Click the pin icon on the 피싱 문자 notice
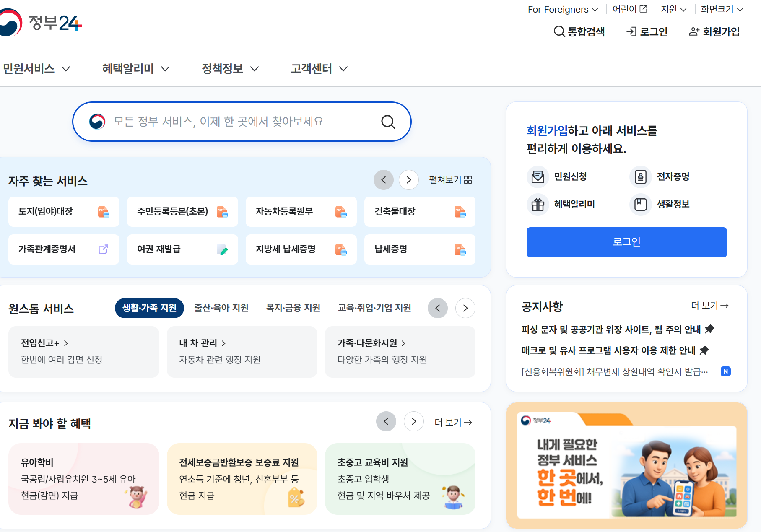Screen dimensions: 761x532 point(710,329)
